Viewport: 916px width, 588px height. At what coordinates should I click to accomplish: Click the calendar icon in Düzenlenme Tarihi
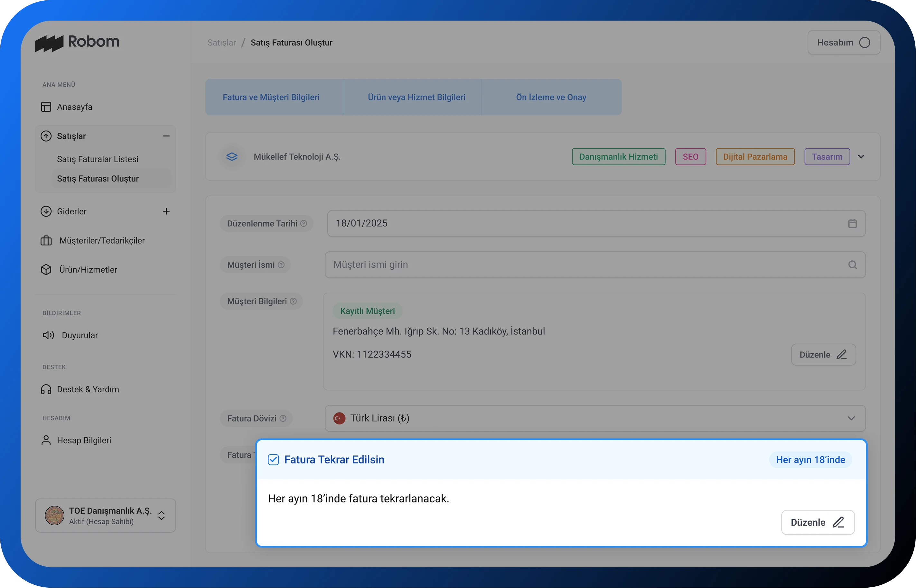point(852,223)
